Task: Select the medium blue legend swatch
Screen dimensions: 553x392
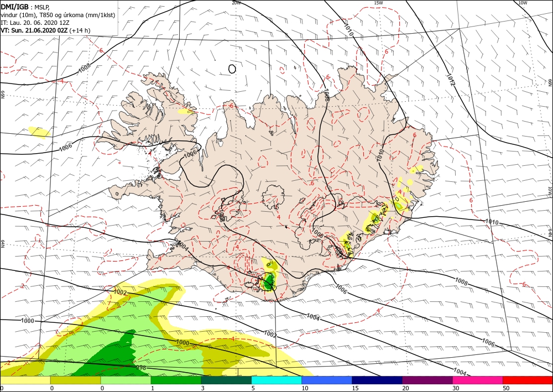Action: (x=327, y=380)
